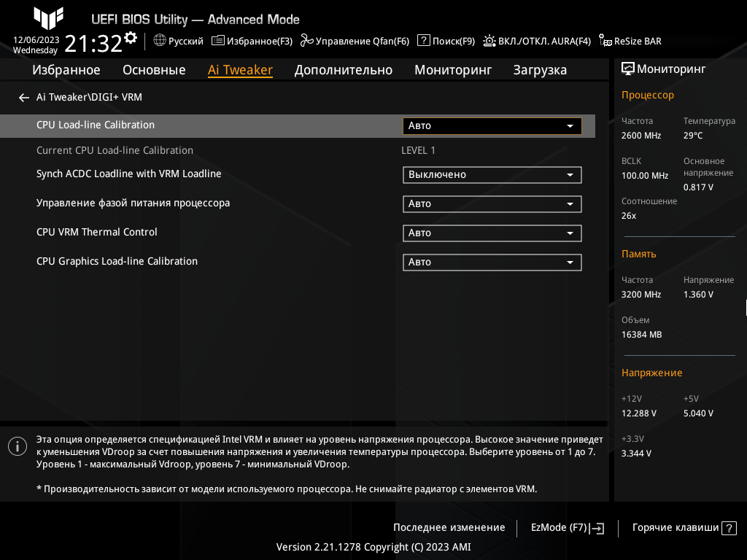
Task: Click Русский language button
Action: 178,41
